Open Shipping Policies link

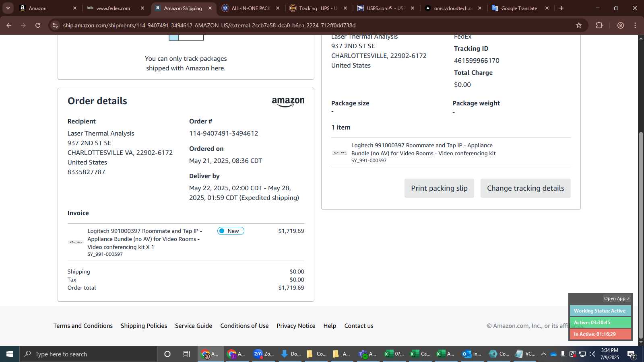pyautogui.click(x=144, y=326)
